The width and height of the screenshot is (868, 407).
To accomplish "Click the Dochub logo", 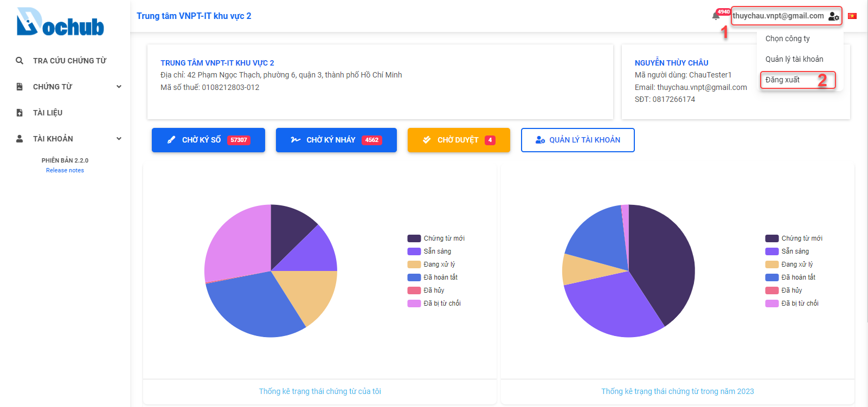I will 60,22.
